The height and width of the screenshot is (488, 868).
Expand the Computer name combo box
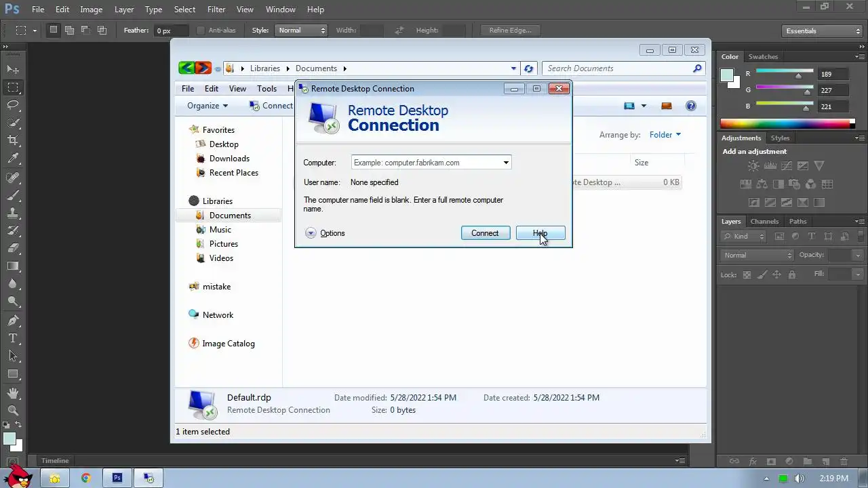click(506, 163)
